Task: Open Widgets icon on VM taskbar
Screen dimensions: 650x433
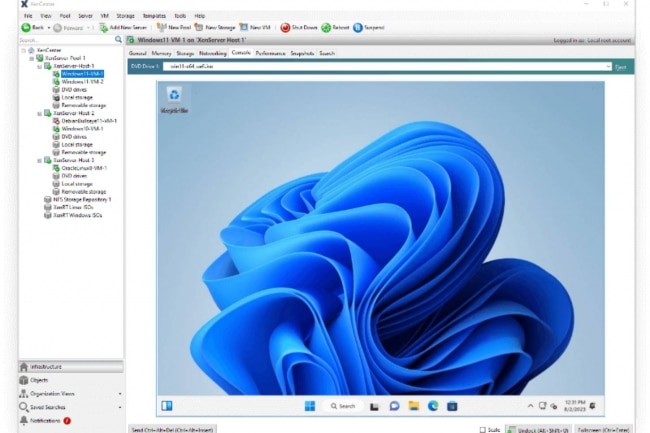Action: 167,406
